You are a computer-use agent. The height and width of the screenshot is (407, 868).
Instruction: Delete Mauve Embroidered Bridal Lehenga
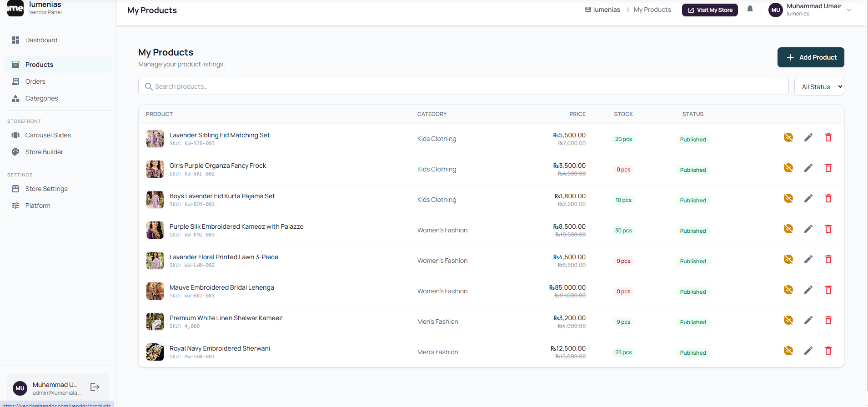pyautogui.click(x=828, y=290)
